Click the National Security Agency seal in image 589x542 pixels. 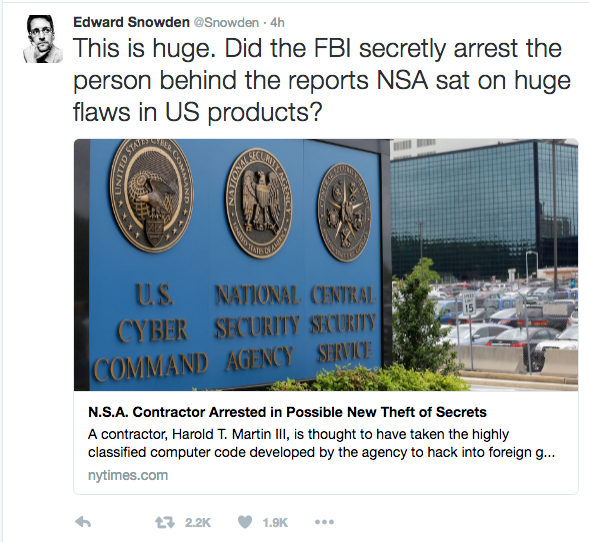pos(259,203)
